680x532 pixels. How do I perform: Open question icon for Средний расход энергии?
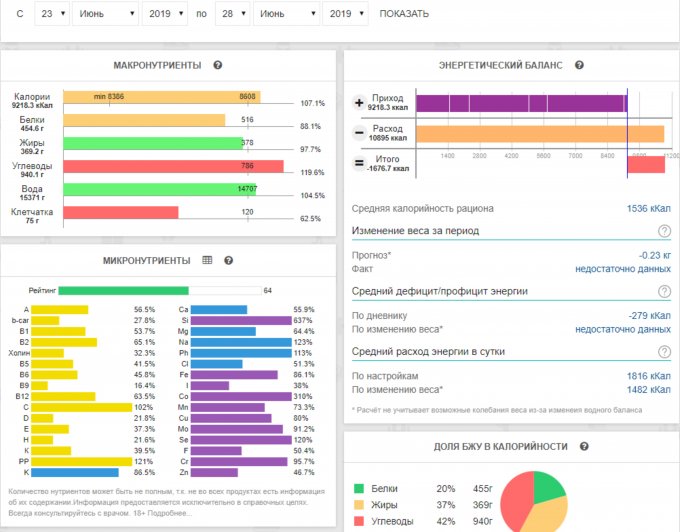pos(664,352)
